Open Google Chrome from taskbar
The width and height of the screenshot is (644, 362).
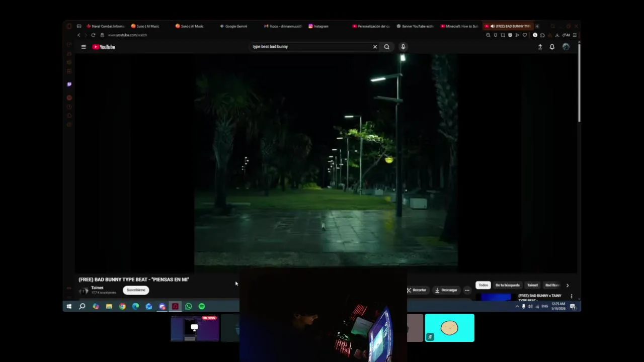click(122, 306)
